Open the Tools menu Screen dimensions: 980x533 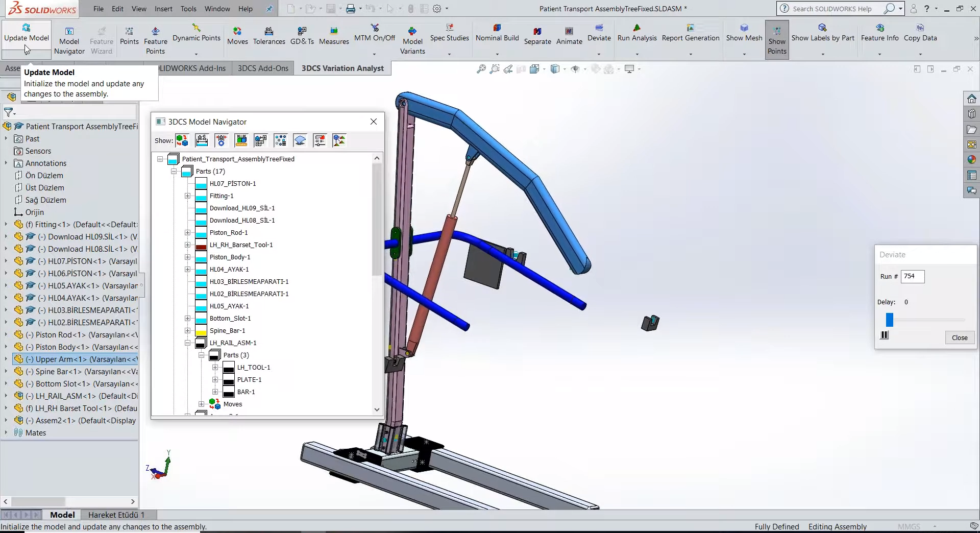point(188,9)
